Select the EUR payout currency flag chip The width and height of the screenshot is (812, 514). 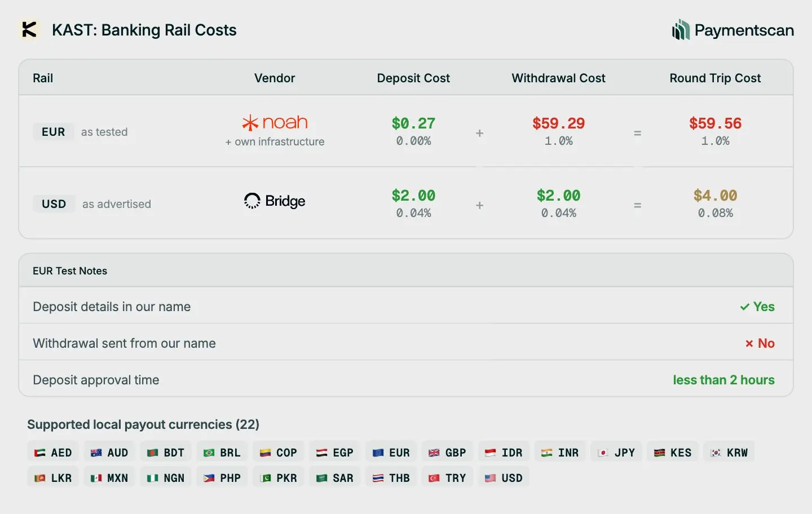click(x=391, y=453)
